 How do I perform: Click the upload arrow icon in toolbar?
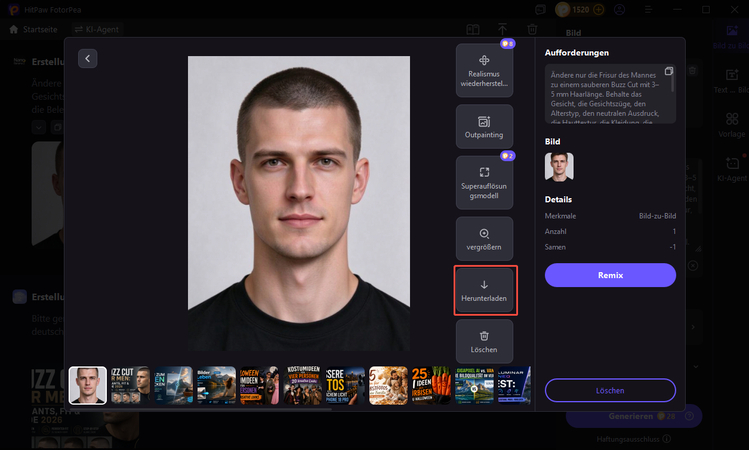(503, 29)
